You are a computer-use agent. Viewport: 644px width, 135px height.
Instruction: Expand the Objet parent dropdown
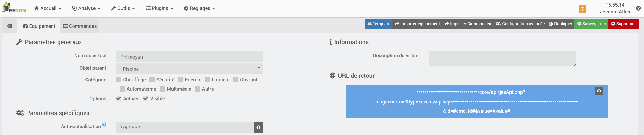click(x=190, y=69)
